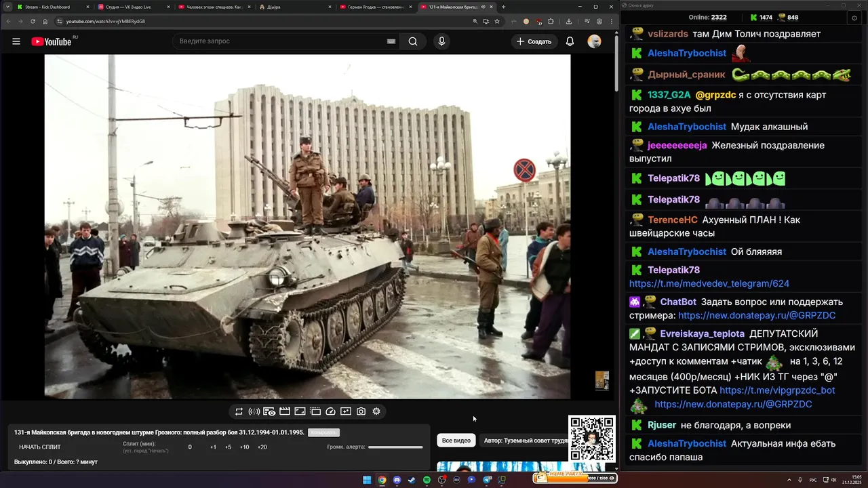Click the QR code overlay image
The image size is (868, 488).
tap(592, 439)
